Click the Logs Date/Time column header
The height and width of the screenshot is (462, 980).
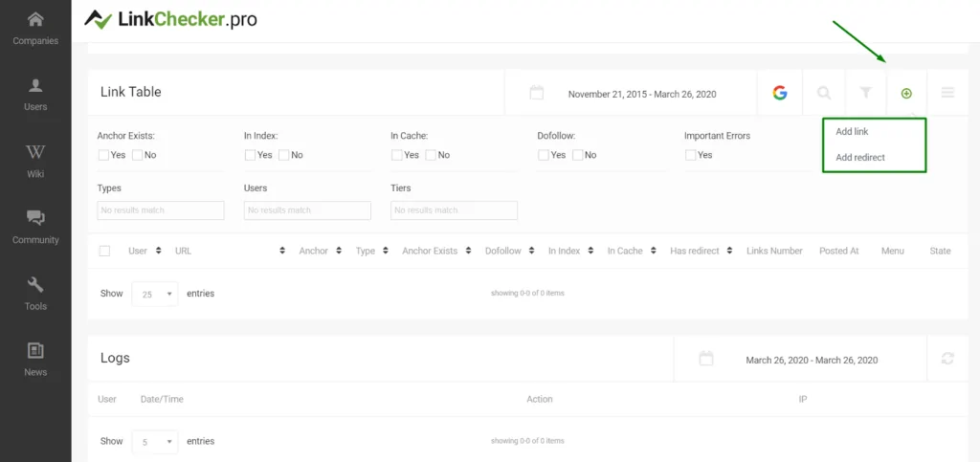click(x=162, y=399)
